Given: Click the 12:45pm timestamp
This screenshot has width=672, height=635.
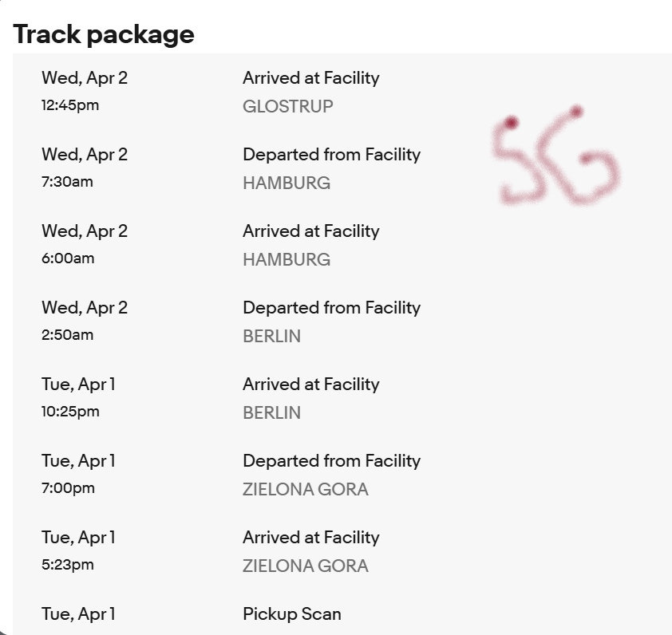Looking at the screenshot, I should pyautogui.click(x=70, y=105).
